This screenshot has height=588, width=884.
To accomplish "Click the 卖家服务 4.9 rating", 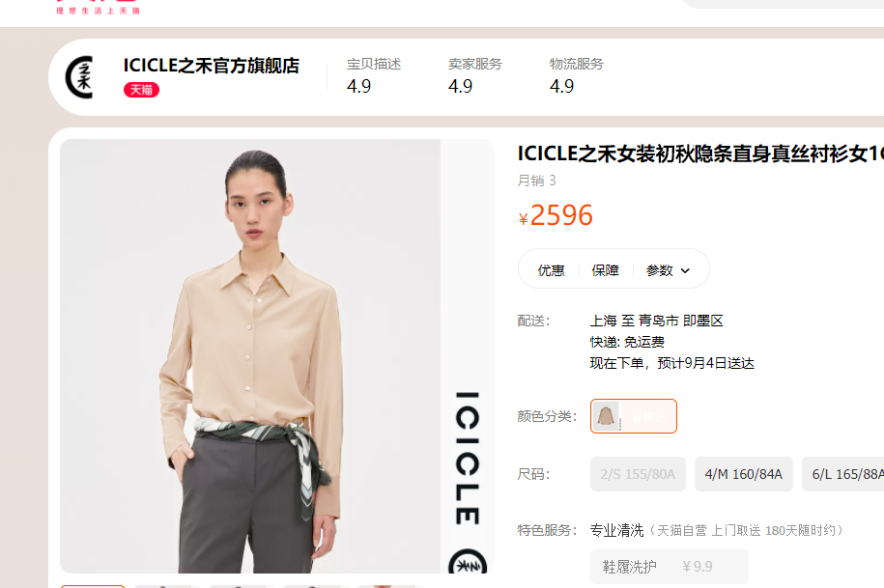I will (x=474, y=75).
